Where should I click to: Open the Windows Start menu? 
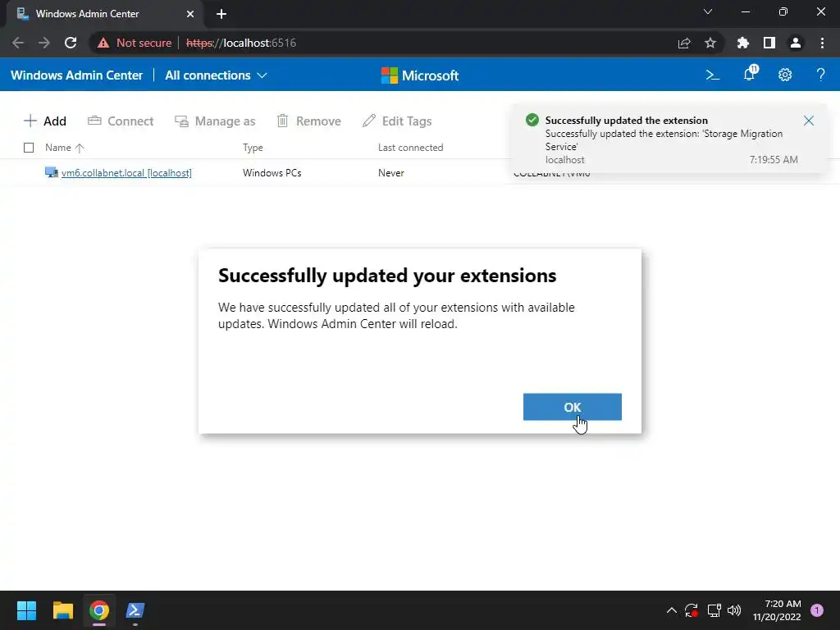26,610
